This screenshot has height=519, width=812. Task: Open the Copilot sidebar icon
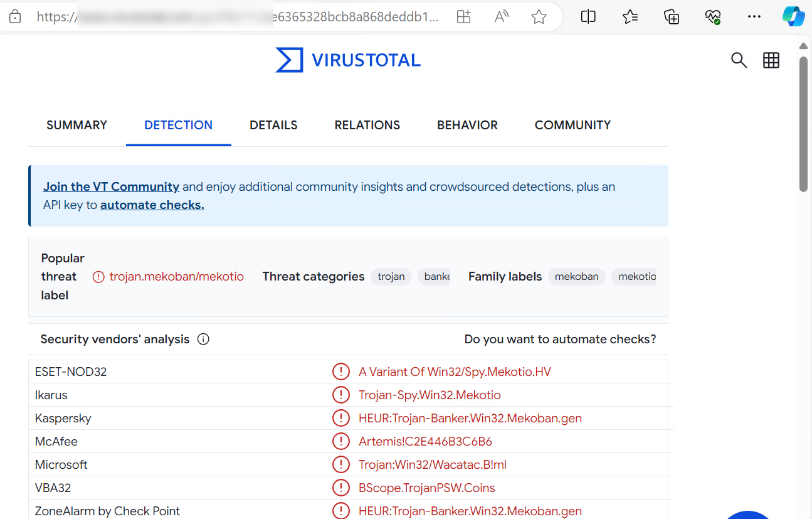793,17
